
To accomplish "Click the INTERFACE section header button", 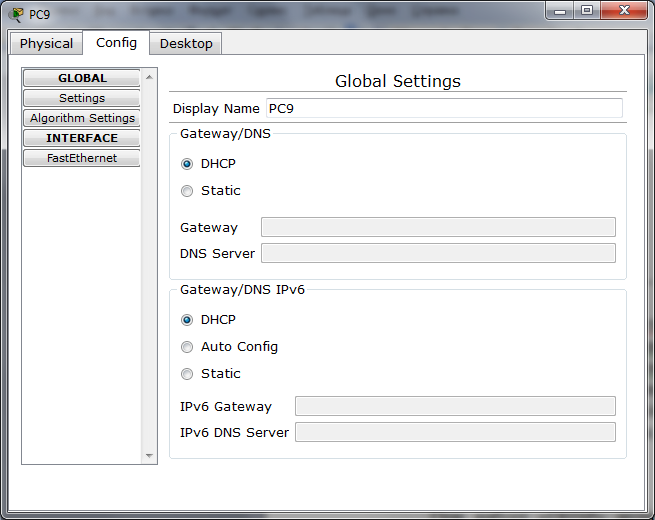I will pos(82,138).
